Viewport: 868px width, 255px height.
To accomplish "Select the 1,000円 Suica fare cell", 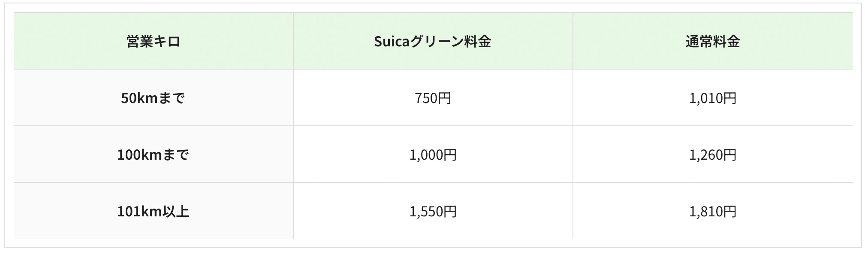I will point(432,155).
